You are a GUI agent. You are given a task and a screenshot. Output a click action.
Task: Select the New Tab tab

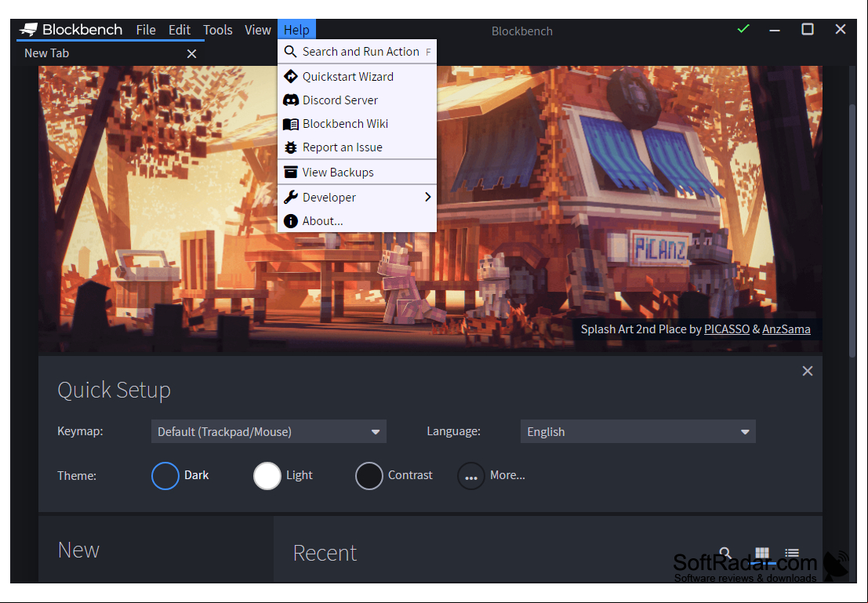point(110,53)
